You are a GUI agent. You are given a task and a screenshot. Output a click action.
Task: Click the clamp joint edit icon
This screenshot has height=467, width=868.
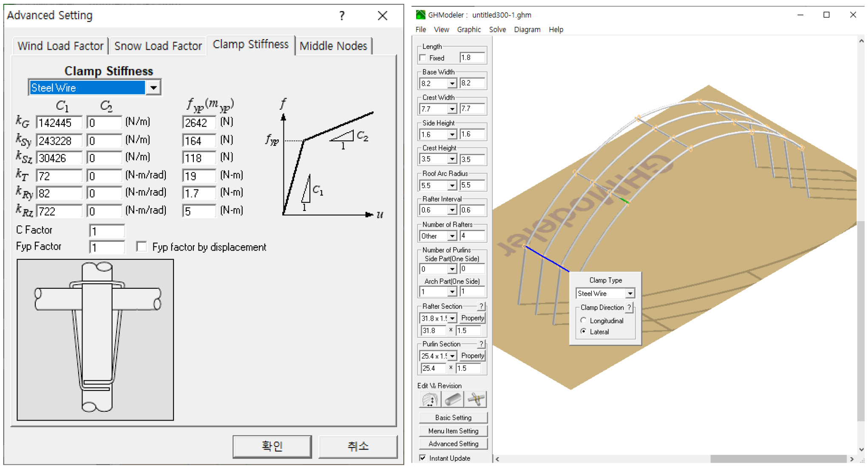(x=476, y=400)
